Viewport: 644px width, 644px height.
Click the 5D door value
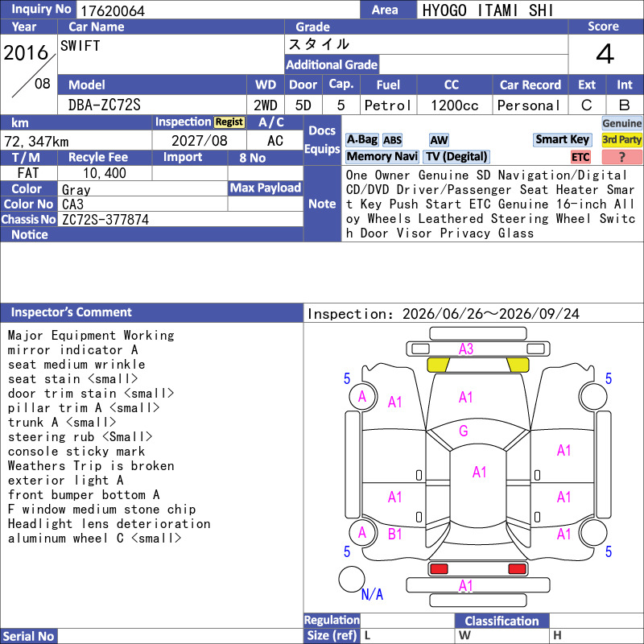coord(303,105)
